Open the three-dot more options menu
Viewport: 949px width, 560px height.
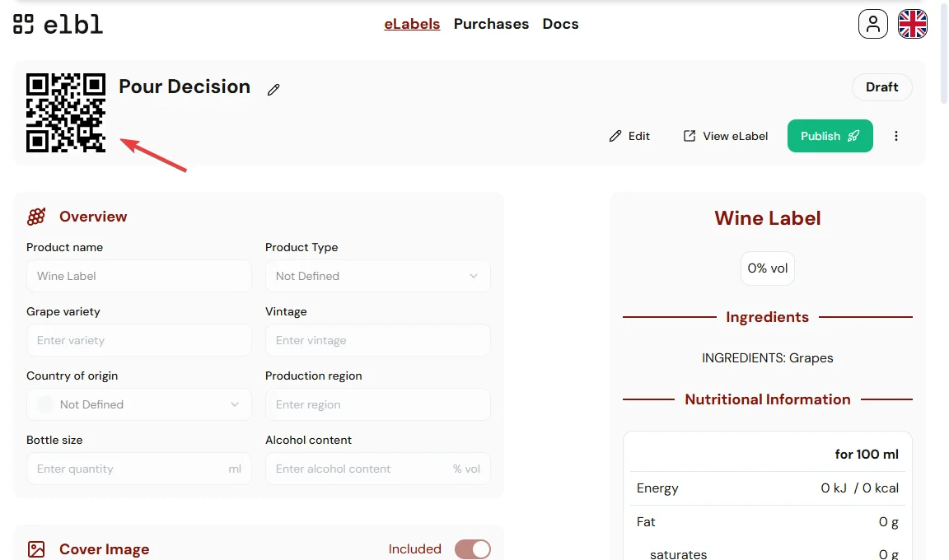pyautogui.click(x=896, y=136)
